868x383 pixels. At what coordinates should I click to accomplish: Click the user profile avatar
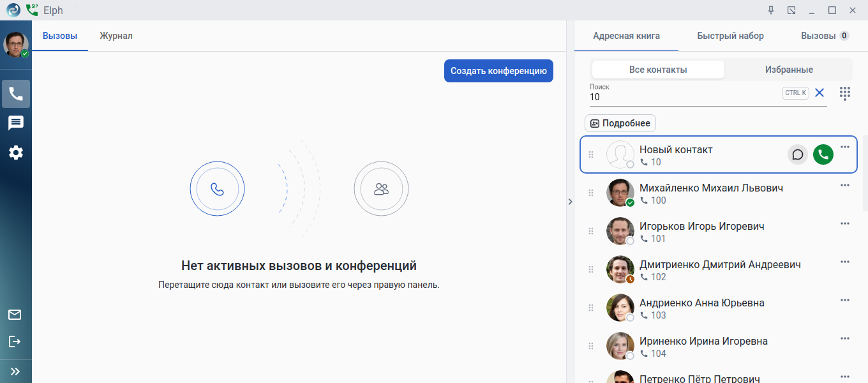pos(16,45)
